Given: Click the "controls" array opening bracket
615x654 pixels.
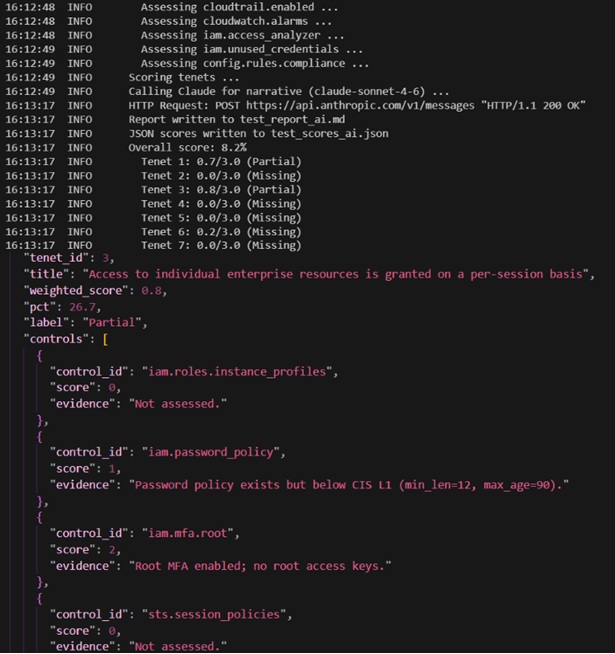Looking at the screenshot, I should [105, 339].
